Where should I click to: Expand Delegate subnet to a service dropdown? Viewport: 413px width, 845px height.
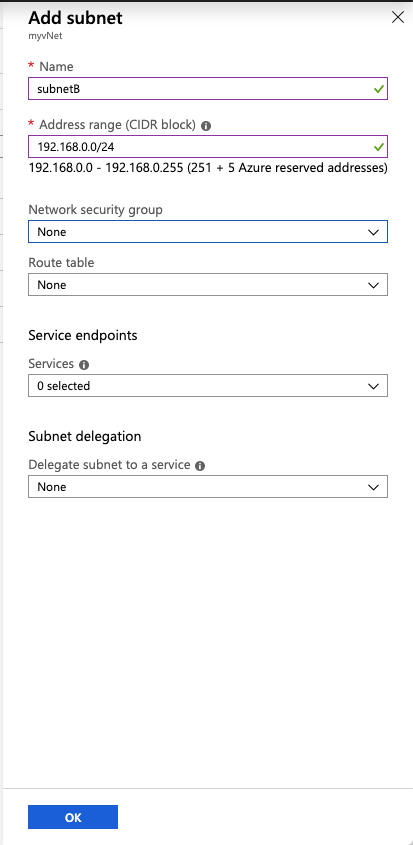click(x=208, y=487)
